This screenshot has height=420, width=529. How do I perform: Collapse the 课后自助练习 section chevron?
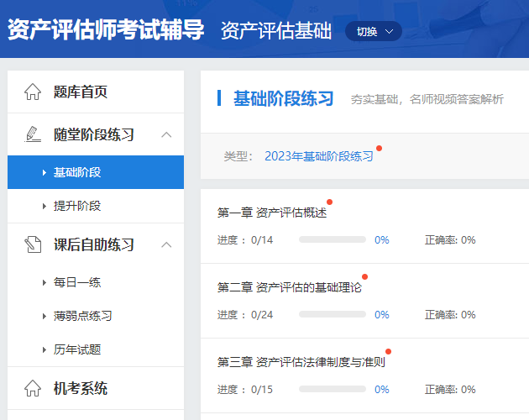coord(166,244)
